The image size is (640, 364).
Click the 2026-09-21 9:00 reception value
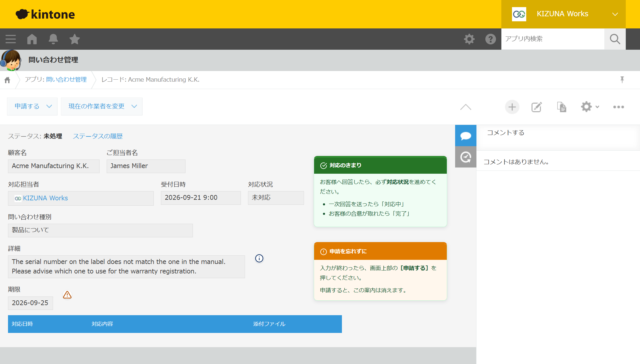pyautogui.click(x=201, y=198)
